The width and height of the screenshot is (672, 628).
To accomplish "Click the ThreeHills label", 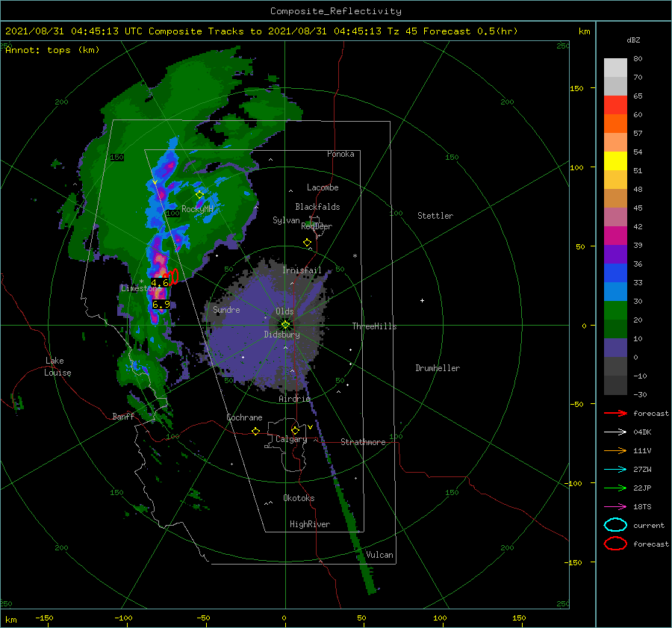I will point(375,326).
